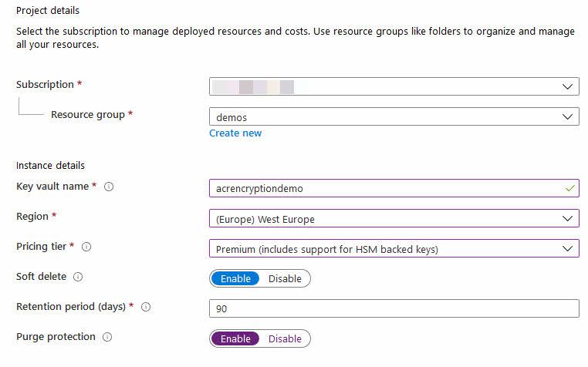Click the Key vault name input field
Image resolution: width=588 pixels, height=367 pixels.
point(394,188)
